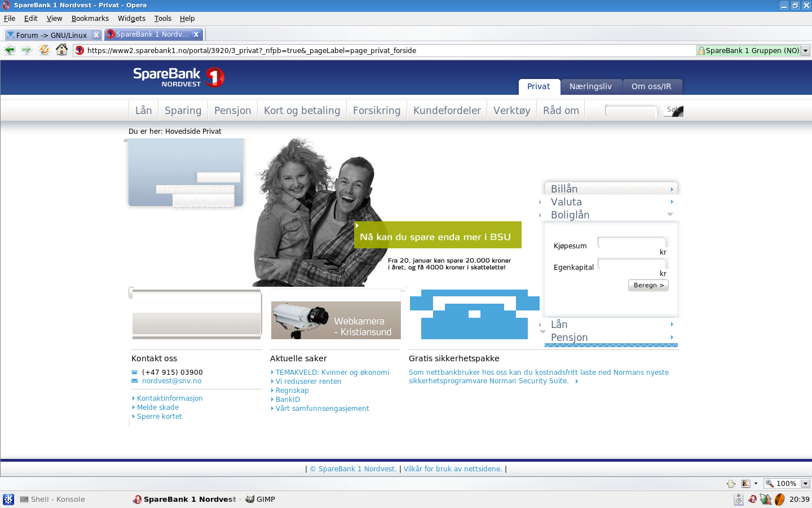812x508 pixels.
Task: Click the arrow after Norman Security Suite text
Action: click(x=577, y=382)
